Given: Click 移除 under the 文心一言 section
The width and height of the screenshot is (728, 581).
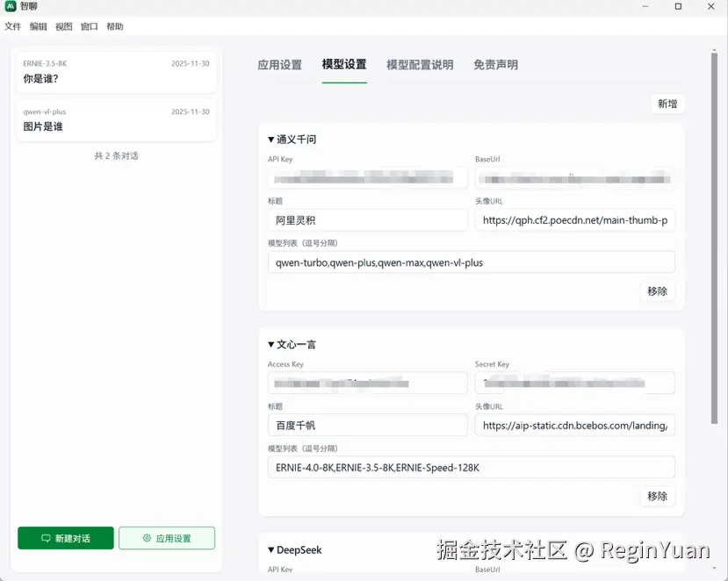Looking at the screenshot, I should 657,496.
